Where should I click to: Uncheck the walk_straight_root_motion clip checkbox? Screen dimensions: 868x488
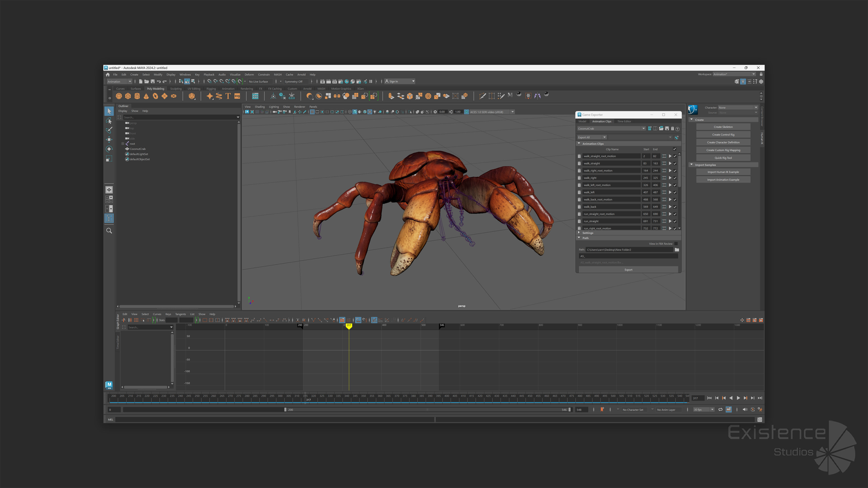675,156
